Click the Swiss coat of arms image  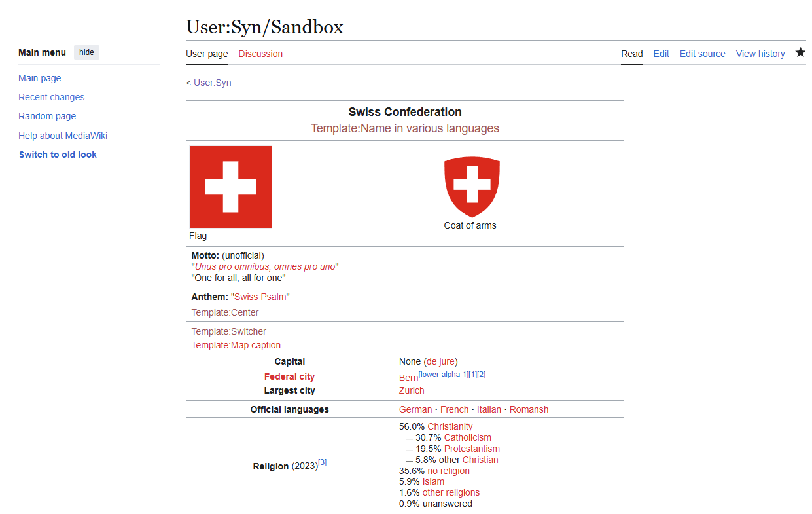click(472, 187)
